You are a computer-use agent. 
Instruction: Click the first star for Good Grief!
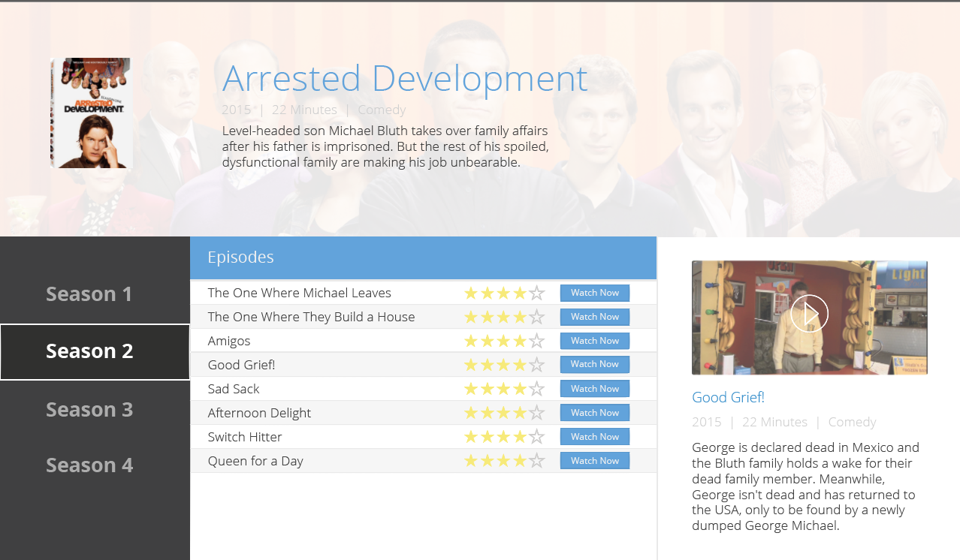472,365
